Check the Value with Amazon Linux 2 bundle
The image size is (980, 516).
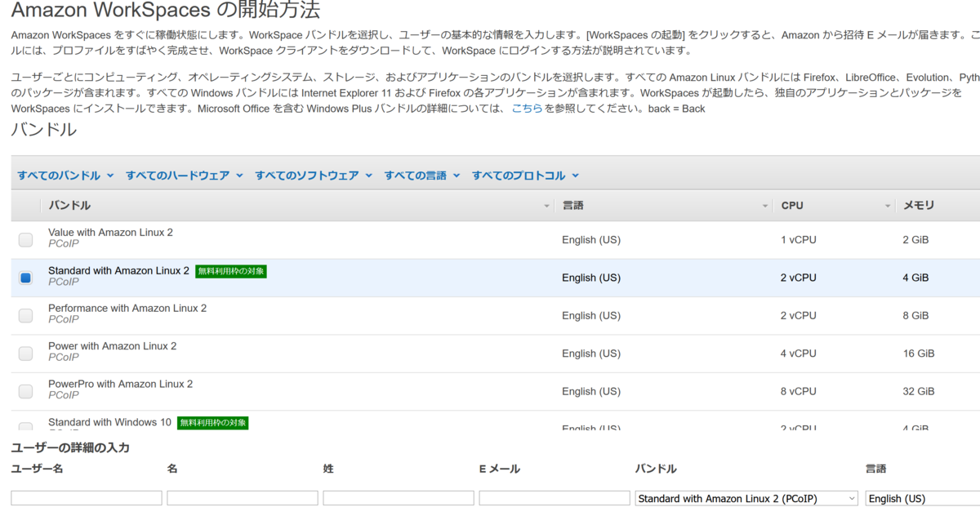pyautogui.click(x=25, y=239)
